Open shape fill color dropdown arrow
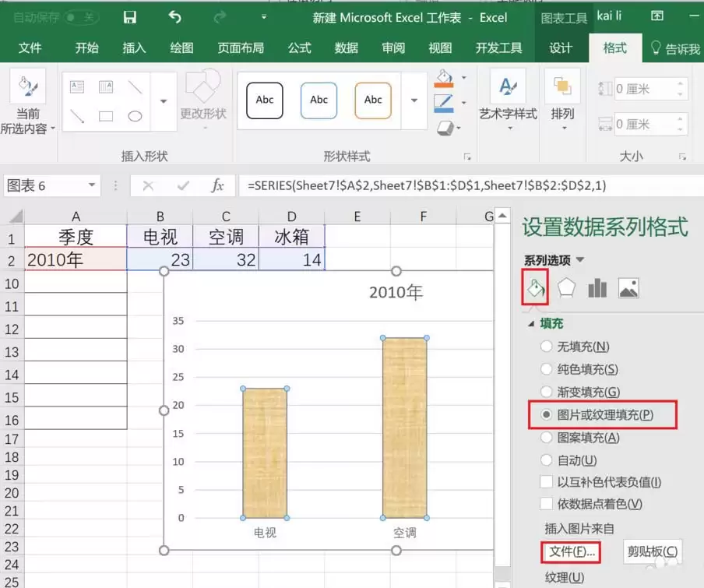The width and height of the screenshot is (704, 588). coord(464,78)
